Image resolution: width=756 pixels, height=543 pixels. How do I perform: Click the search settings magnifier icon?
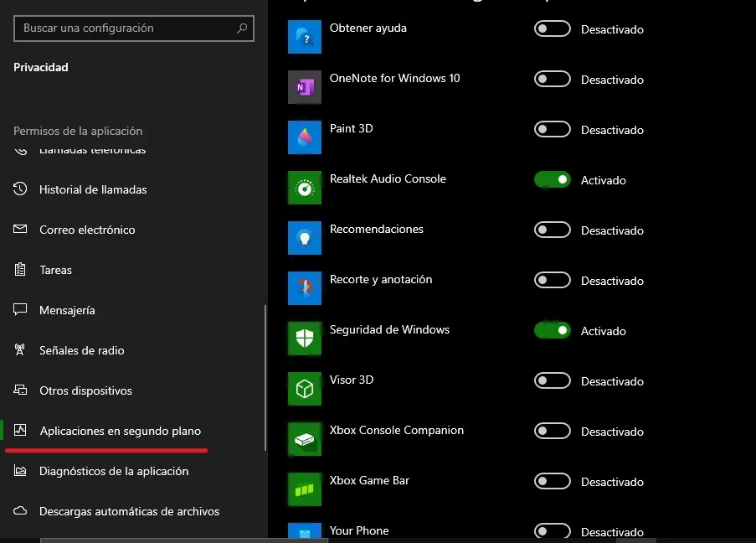[242, 28]
